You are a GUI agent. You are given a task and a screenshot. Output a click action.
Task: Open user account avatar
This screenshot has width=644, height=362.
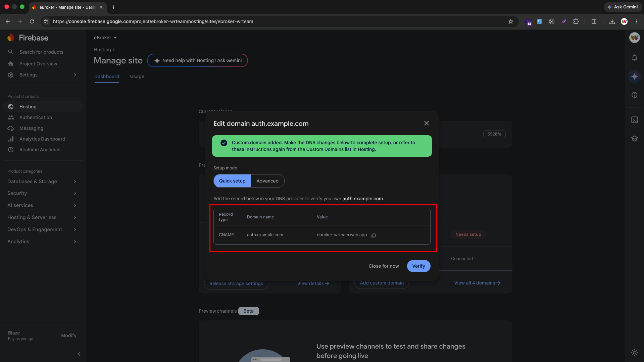634,38
